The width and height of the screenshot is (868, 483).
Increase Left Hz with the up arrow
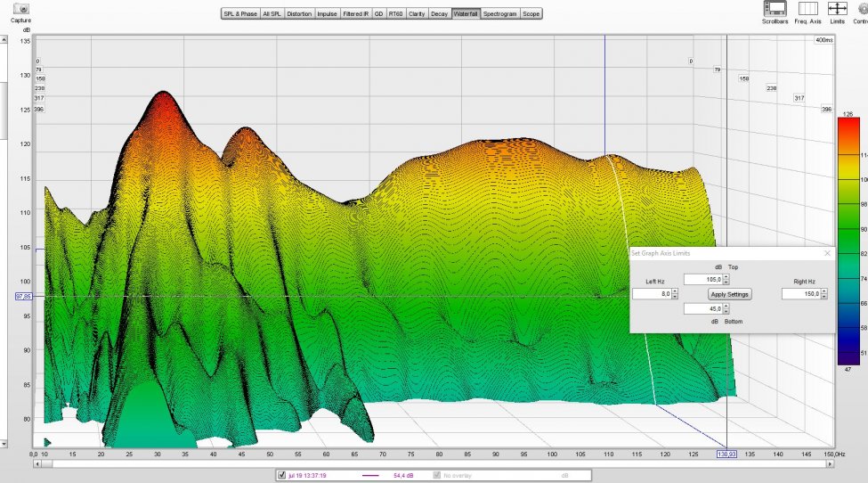(x=675, y=291)
